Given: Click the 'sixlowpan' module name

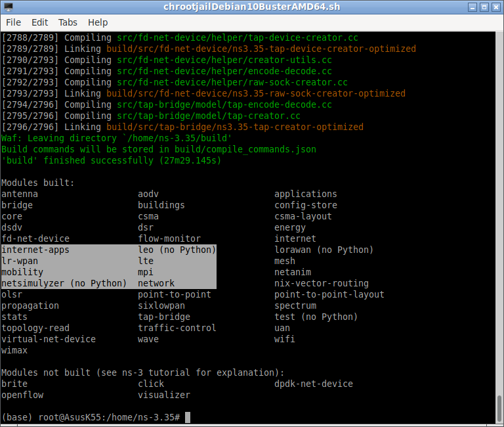Looking at the screenshot, I should (x=161, y=305).
